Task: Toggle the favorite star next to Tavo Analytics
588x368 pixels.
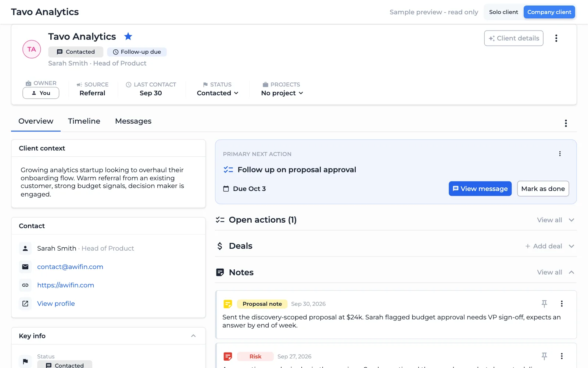Action: pos(128,36)
